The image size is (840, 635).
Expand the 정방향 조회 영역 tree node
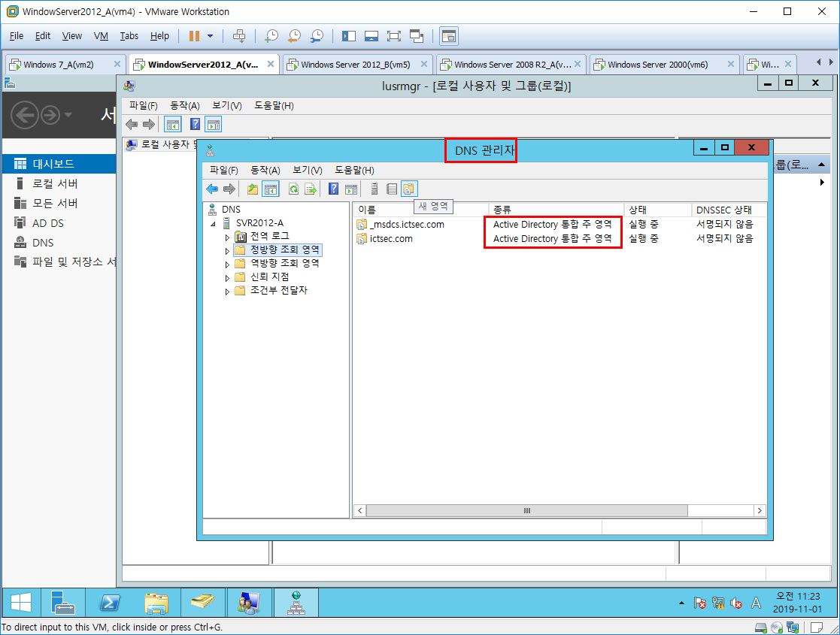[x=226, y=250]
